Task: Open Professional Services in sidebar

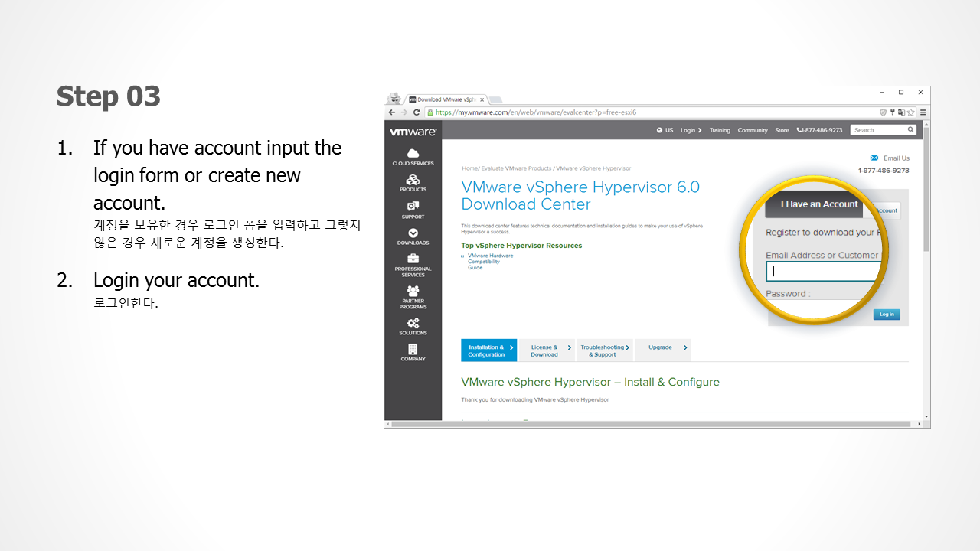Action: [x=413, y=266]
